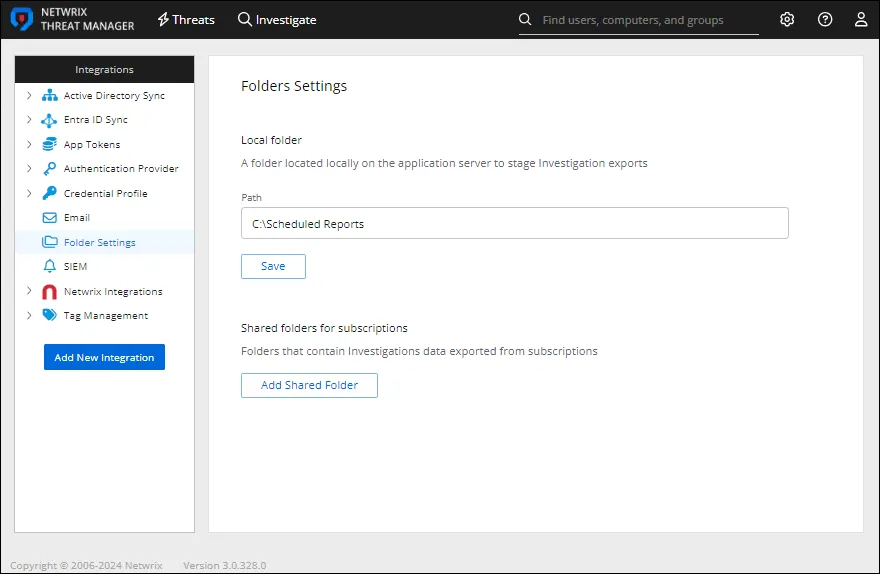Image resolution: width=880 pixels, height=574 pixels.
Task: Click the Folder Settings folder icon
Action: point(49,242)
